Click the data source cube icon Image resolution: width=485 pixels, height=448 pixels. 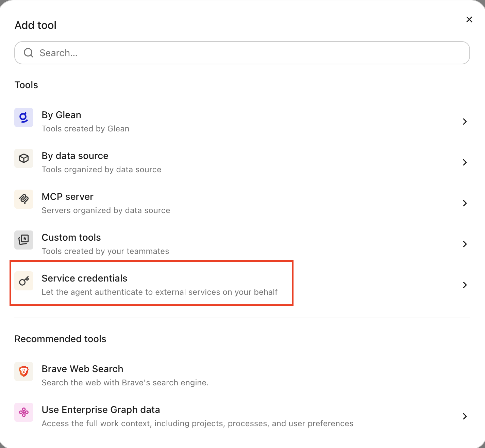[24, 158]
